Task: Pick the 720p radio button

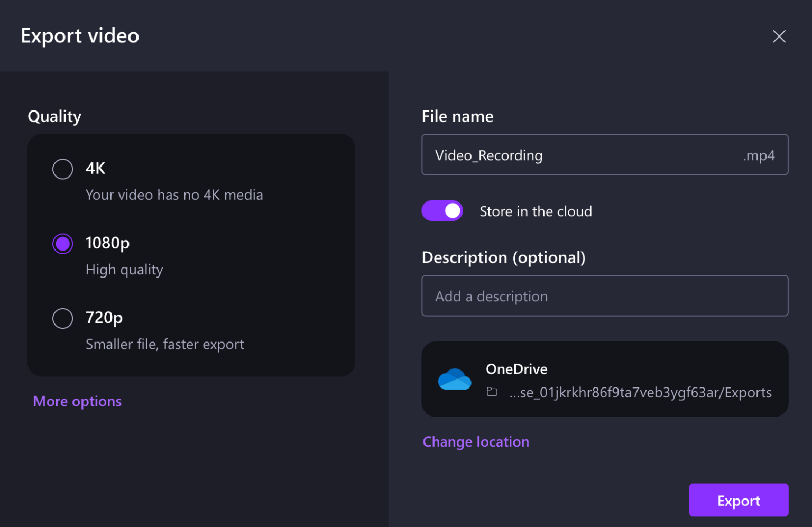Action: click(x=63, y=318)
